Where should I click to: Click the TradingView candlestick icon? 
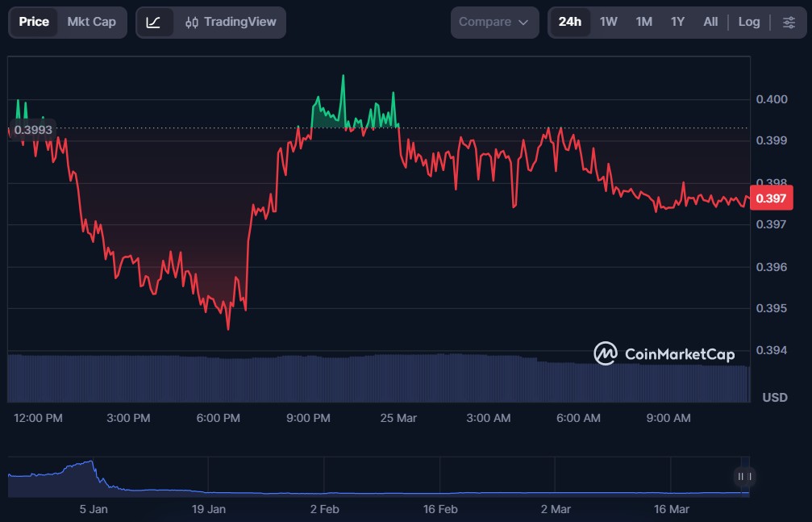pos(191,23)
